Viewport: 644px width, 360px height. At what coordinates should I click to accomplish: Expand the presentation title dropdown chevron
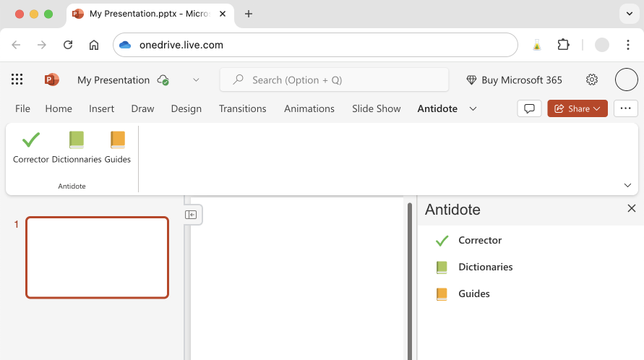(x=196, y=80)
